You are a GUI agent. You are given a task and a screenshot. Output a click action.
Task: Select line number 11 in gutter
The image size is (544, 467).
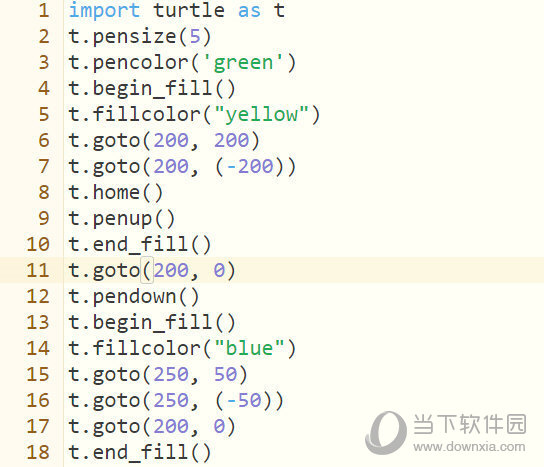coord(38,270)
